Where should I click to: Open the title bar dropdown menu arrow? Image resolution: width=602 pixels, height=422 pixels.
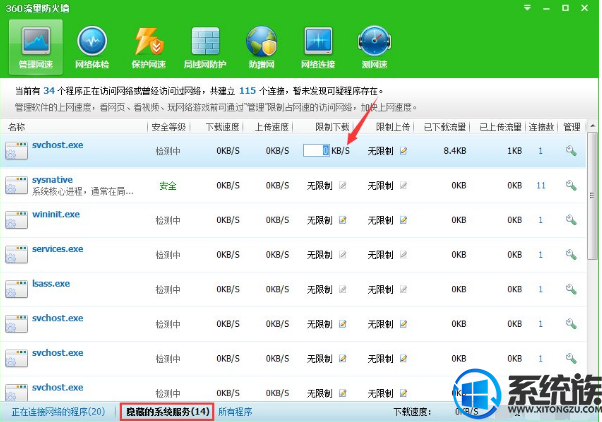(528, 8)
